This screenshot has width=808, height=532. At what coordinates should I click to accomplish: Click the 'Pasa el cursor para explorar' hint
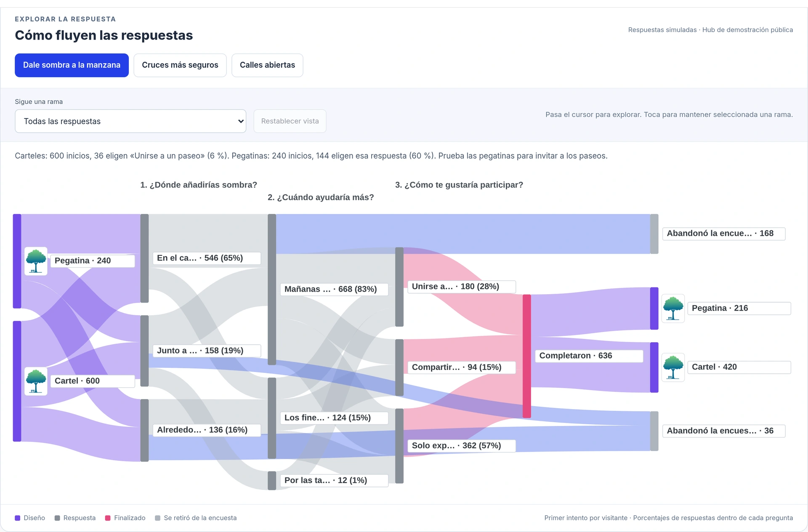(x=669, y=115)
